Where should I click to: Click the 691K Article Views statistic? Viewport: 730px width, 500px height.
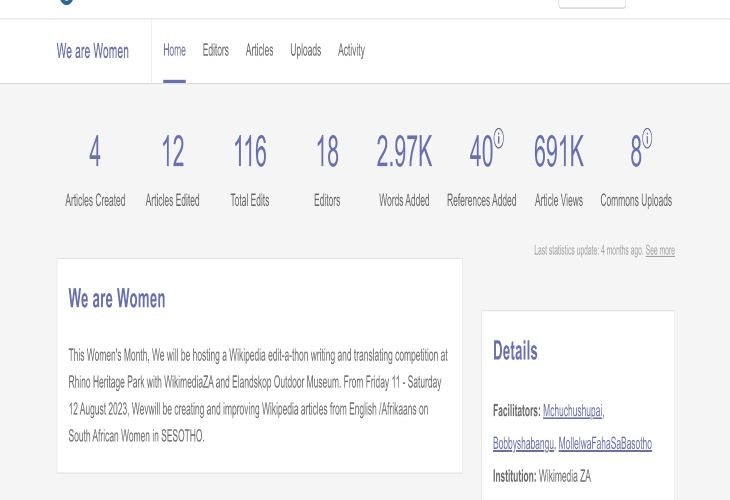pyautogui.click(x=559, y=153)
